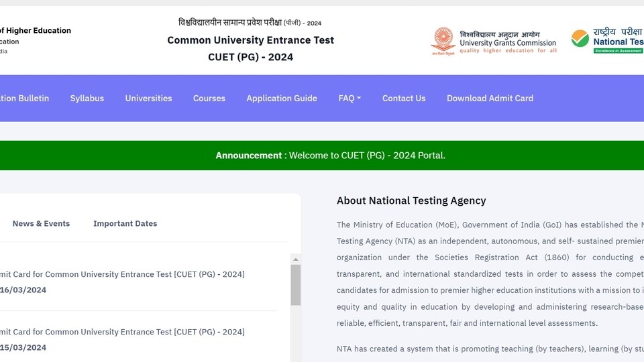Expand the FAQ dropdown menu
This screenshot has height=362, width=644.
pos(350,98)
